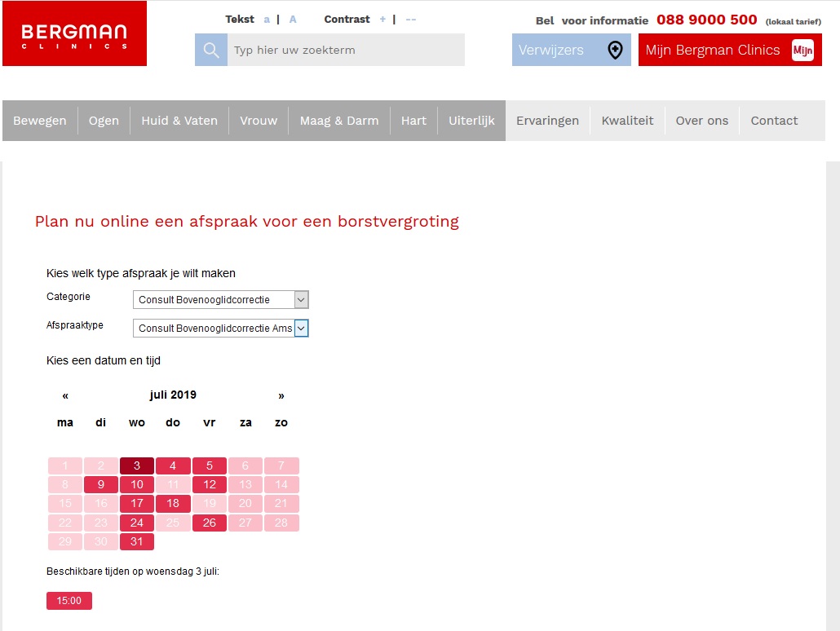
Task: Open the Ogen menu
Action: point(104,121)
